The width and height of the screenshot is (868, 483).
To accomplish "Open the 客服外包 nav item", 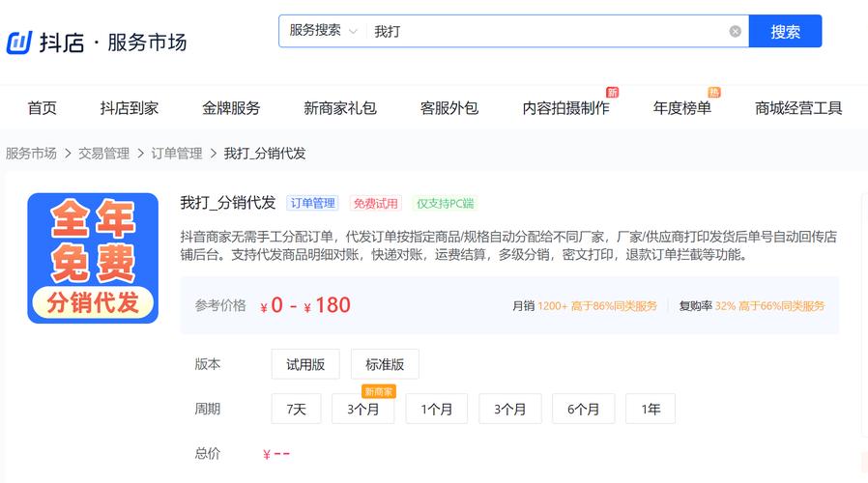I will (x=448, y=108).
